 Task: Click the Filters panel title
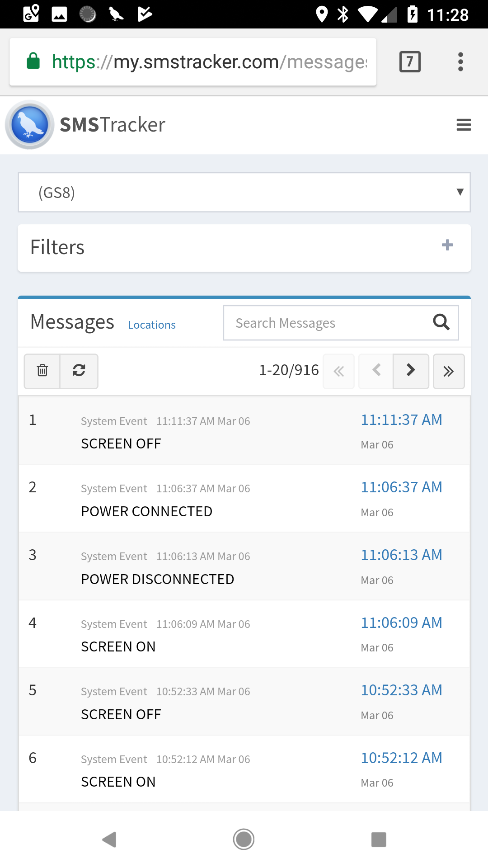57,247
